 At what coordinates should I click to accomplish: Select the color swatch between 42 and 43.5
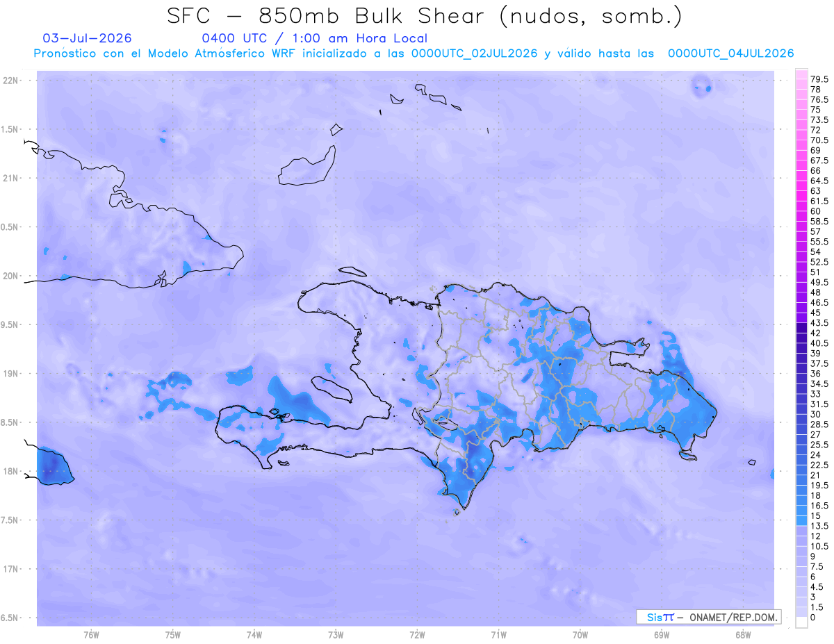[x=801, y=328]
